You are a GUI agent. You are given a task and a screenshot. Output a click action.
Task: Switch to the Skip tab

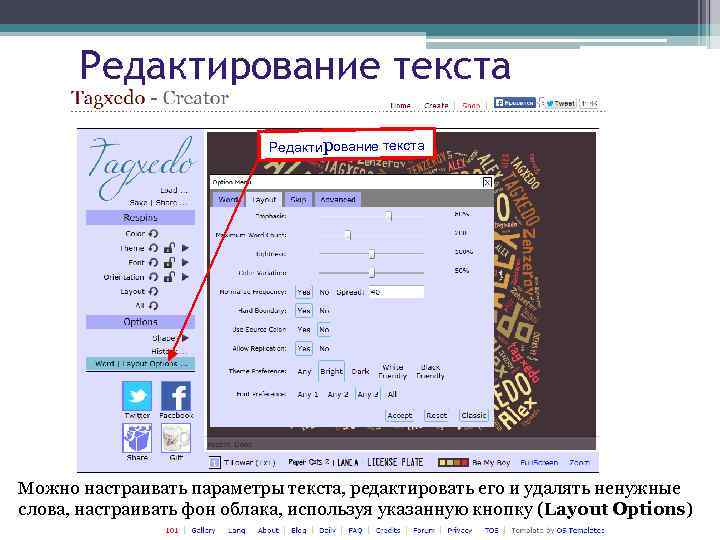(x=298, y=199)
